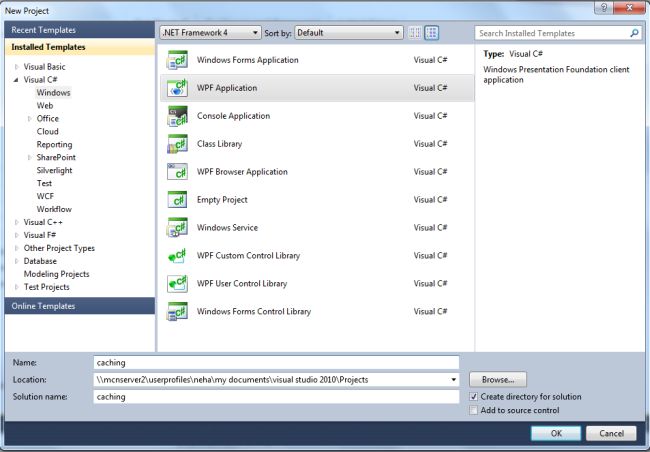
Task: Click the Console Application template icon
Action: [x=177, y=116]
